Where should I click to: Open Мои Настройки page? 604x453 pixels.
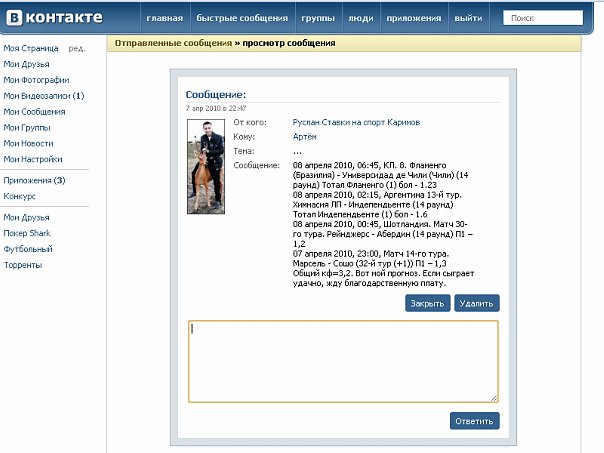33,159
